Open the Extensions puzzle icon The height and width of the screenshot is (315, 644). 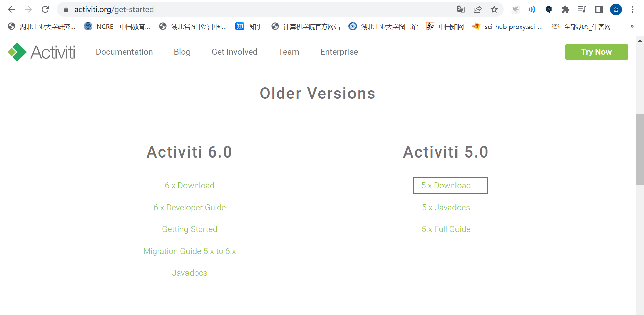point(565,9)
